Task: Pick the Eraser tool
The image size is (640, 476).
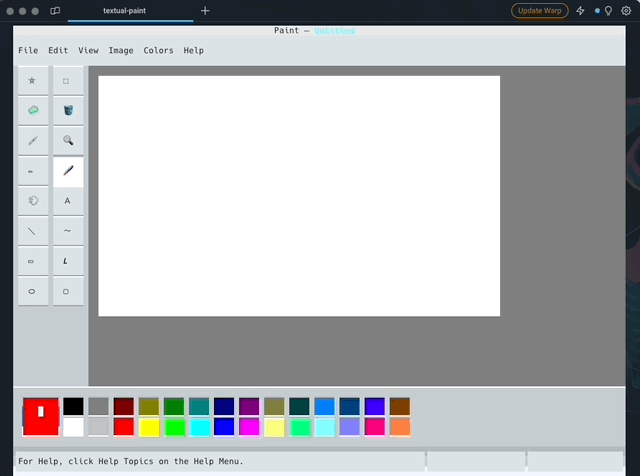Action: click(x=32, y=111)
